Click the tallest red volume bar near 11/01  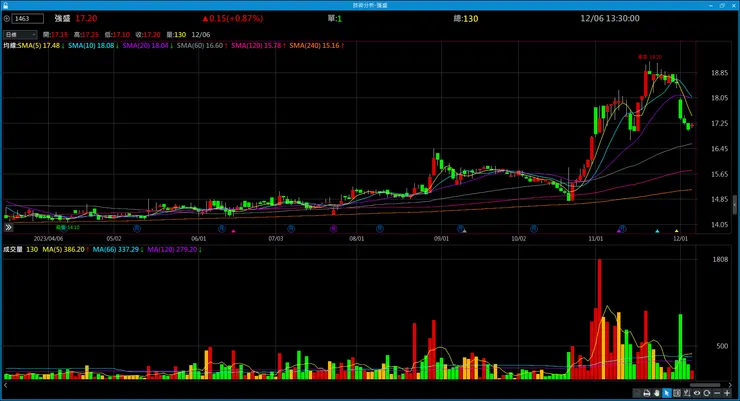click(599, 319)
